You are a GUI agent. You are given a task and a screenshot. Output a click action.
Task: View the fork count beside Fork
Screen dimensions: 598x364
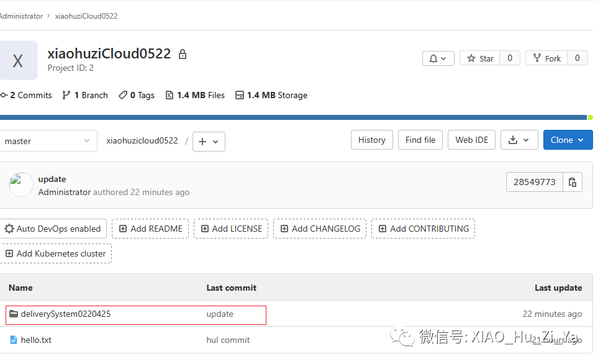coord(578,58)
